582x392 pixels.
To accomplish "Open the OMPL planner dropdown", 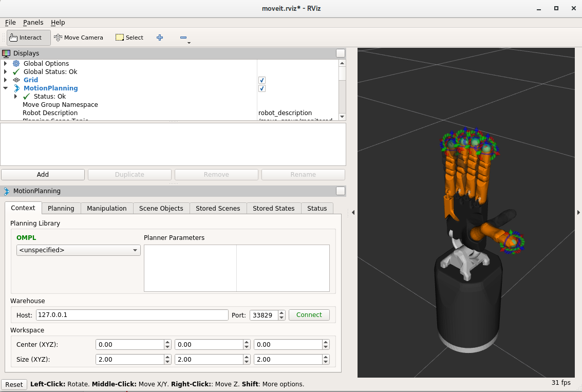I will click(78, 250).
